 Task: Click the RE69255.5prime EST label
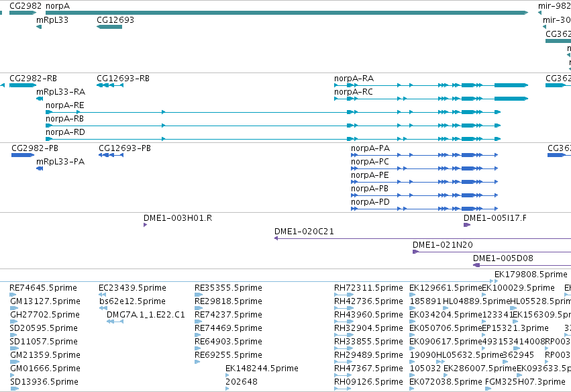click(228, 355)
